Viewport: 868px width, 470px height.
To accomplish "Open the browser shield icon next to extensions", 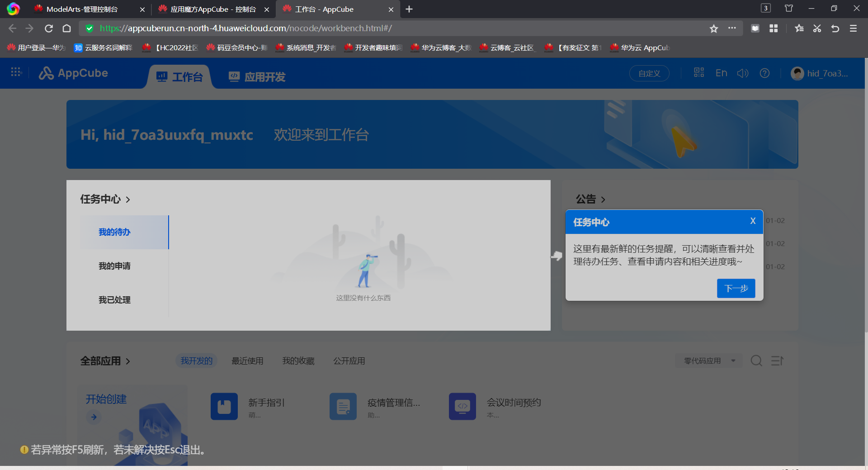I will [x=755, y=28].
